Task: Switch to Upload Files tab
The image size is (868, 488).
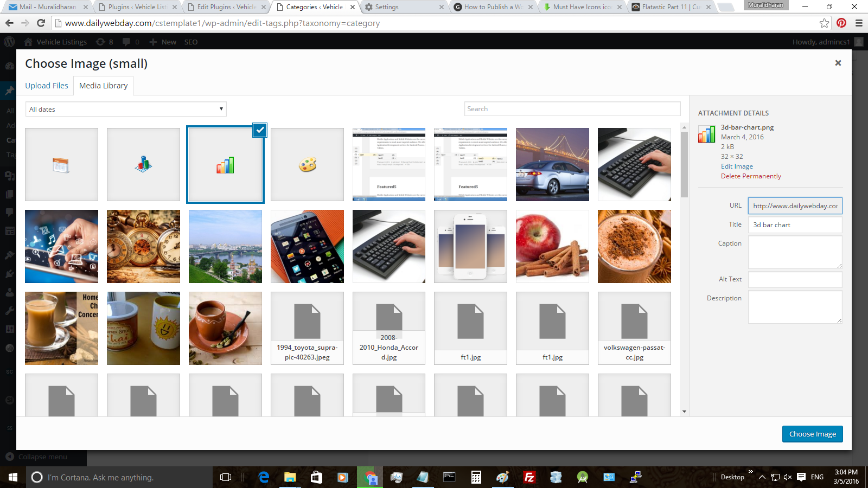Action: 47,86
